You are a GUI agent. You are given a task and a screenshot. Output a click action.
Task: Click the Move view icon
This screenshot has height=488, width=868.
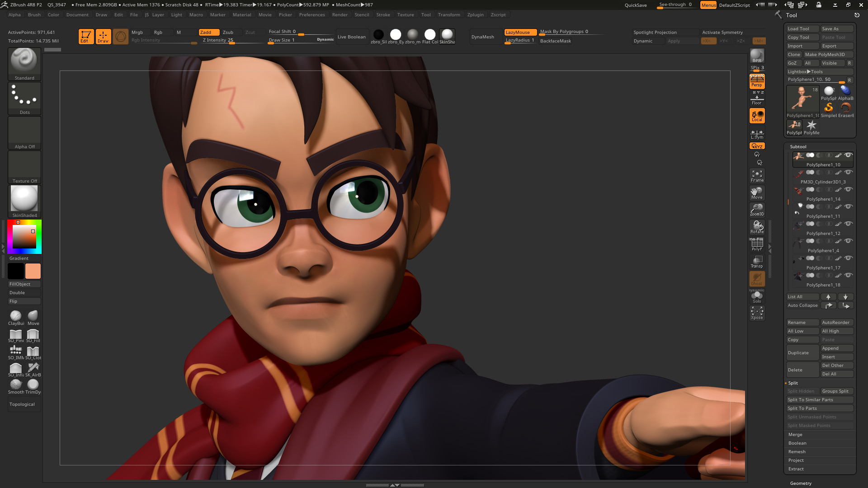pyautogui.click(x=757, y=193)
